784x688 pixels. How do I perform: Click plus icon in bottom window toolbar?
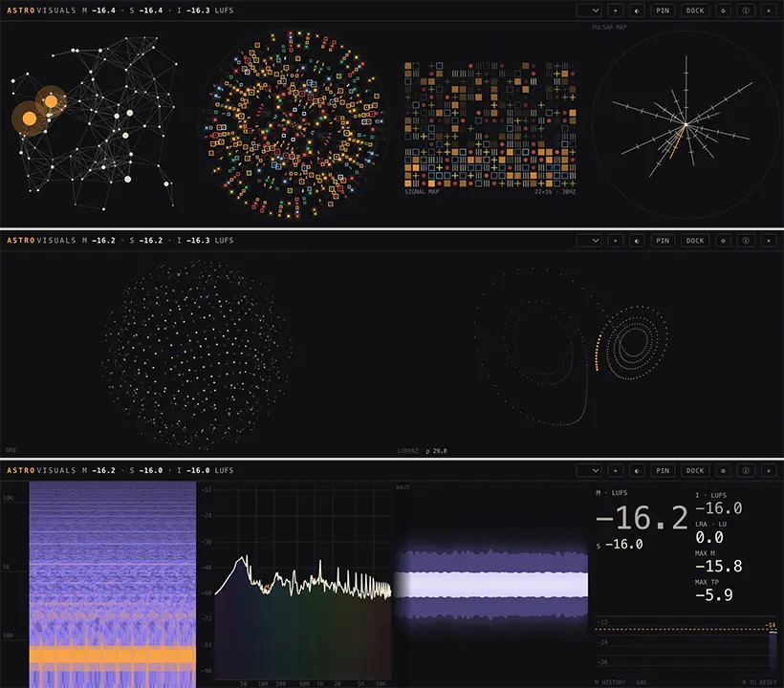click(x=615, y=471)
